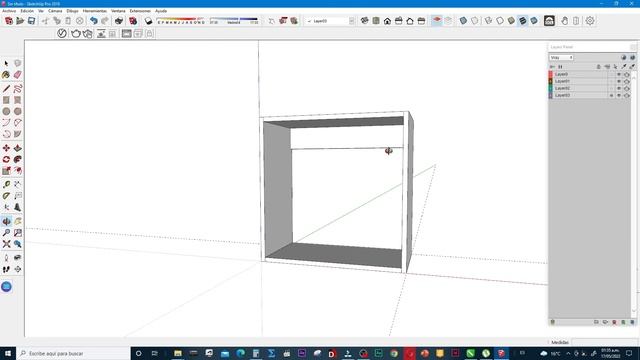Click the Windows search box
Screen dimensions: 640x360
(73, 353)
